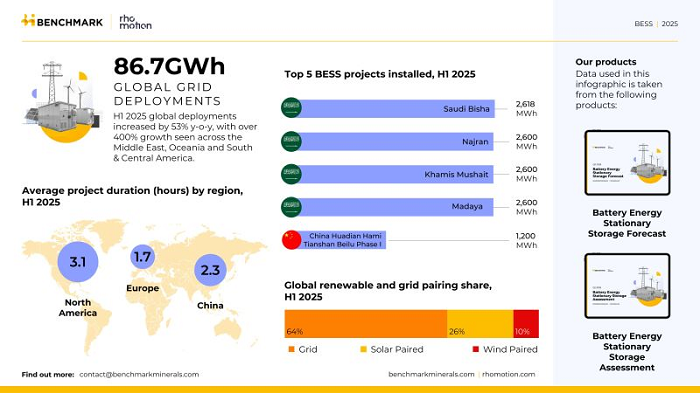The image size is (700, 393).
Task: Click the yellow Solar Paired 26% segment
Action: pyautogui.click(x=480, y=324)
